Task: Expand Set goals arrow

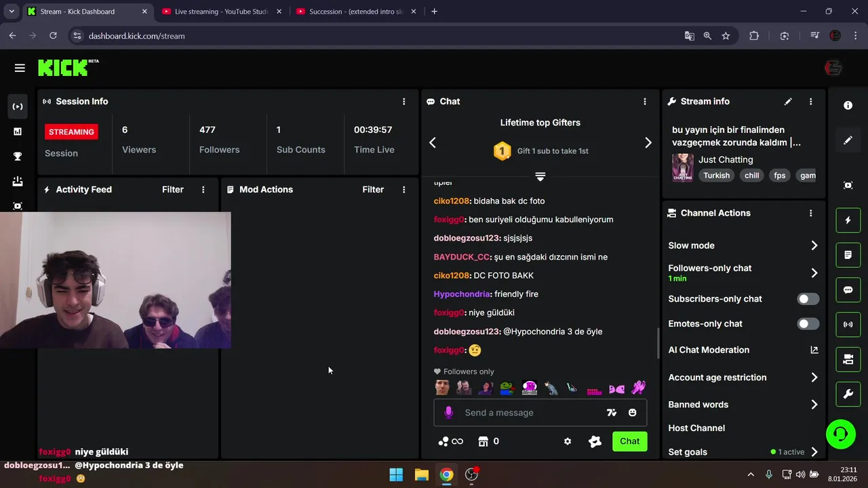Action: [814, 452]
